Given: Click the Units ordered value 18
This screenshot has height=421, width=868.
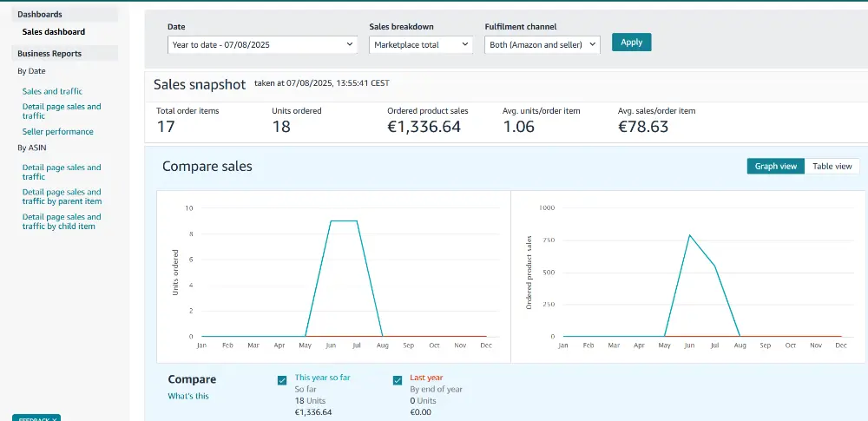Looking at the screenshot, I should 281,127.
